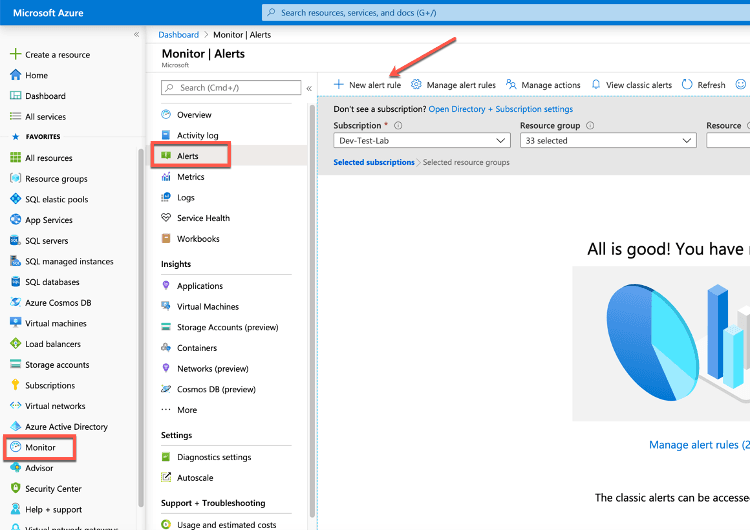Open the Storage accounts sidebar item
Screen dimensions: 750x530
pos(56,365)
